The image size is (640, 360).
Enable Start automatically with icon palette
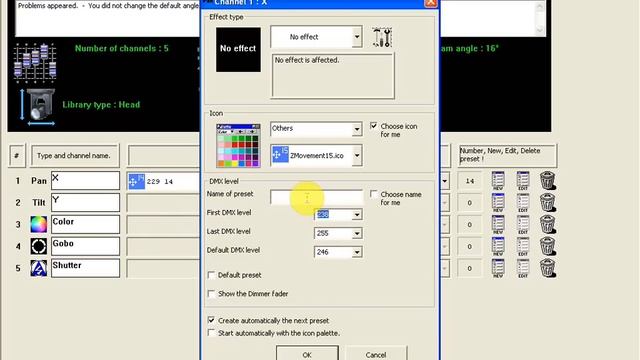(211, 333)
